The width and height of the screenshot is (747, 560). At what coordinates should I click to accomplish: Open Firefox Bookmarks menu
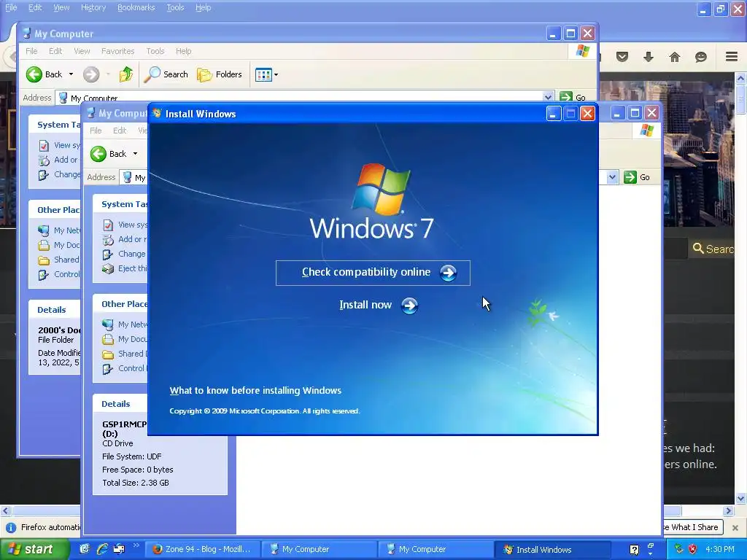click(136, 7)
